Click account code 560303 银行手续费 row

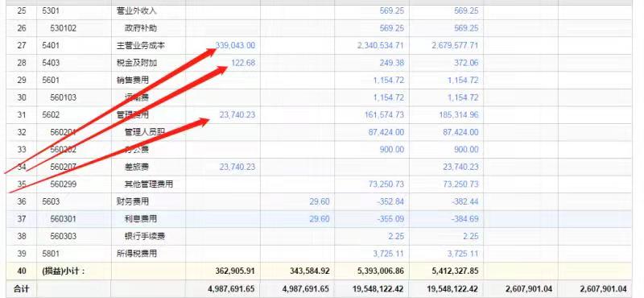click(x=64, y=236)
